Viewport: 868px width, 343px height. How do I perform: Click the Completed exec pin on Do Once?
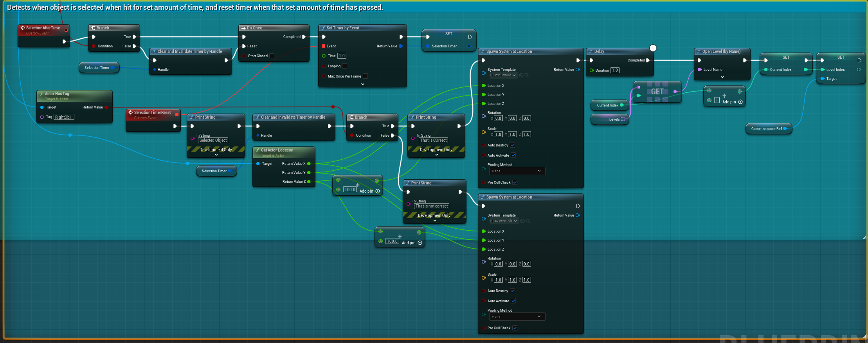304,37
